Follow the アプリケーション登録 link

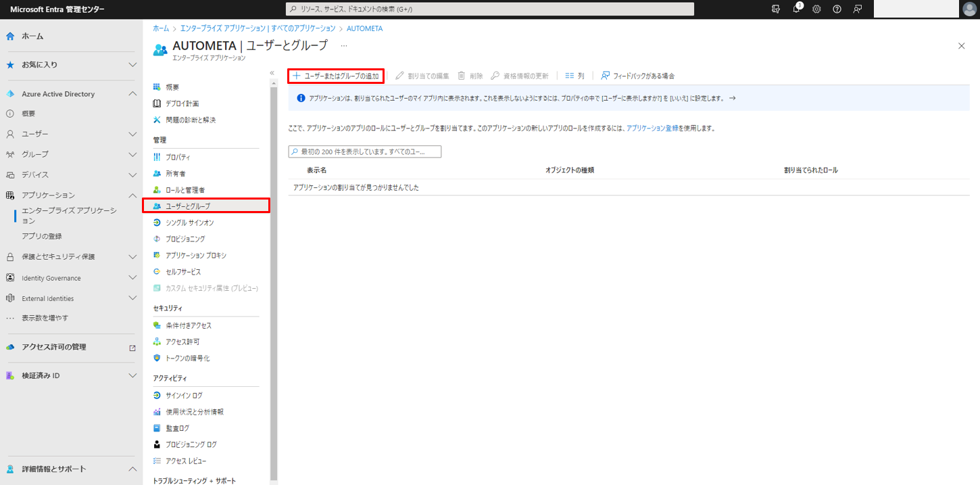click(x=653, y=128)
